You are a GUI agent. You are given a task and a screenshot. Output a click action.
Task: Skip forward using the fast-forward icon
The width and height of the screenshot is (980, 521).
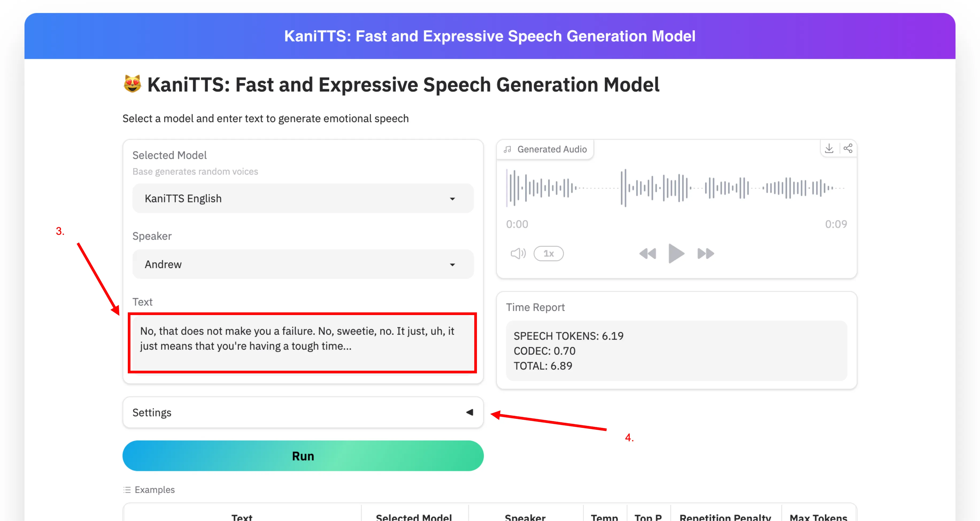(x=705, y=254)
